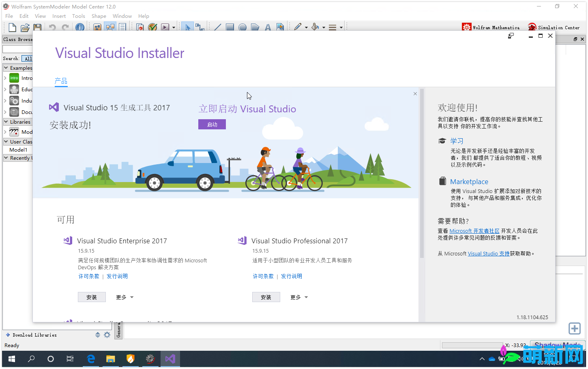
Task: Open the line color dropdown arrow
Action: pos(306,28)
